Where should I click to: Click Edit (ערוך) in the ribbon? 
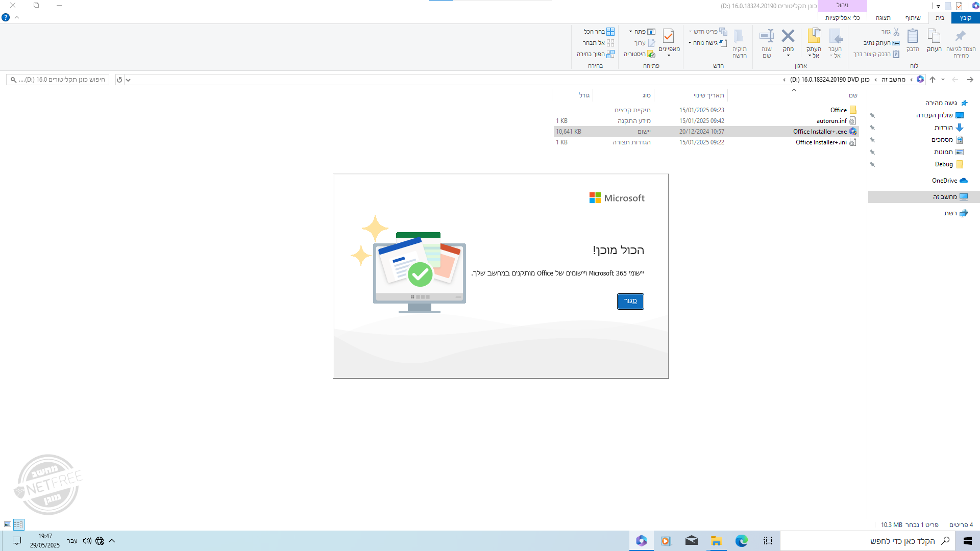(x=645, y=43)
